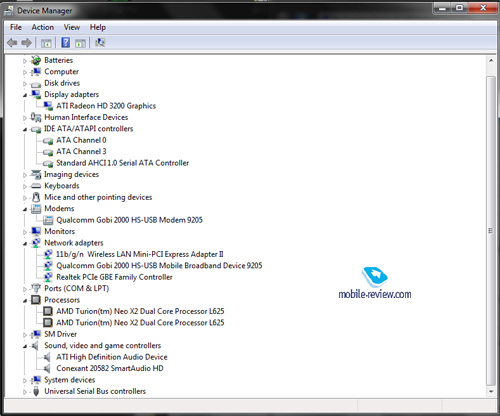Open the Action menu
The width and height of the screenshot is (500, 416).
43,27
